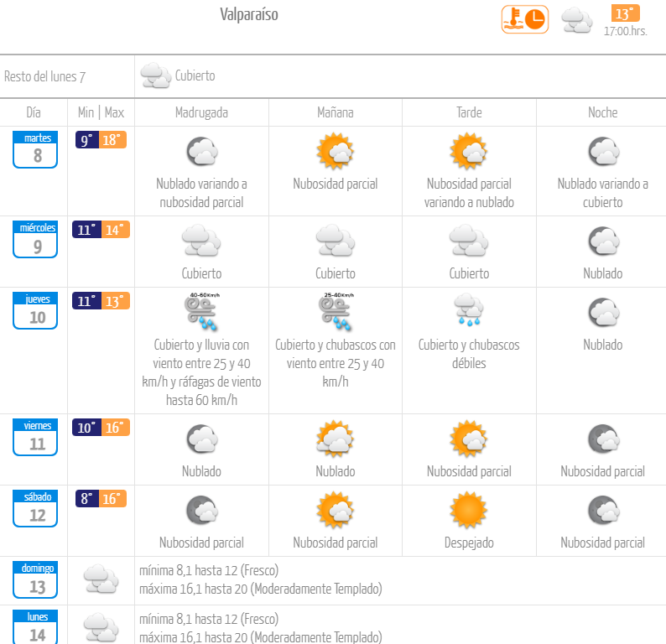Select the miércoles 9 calendar icon
Screen dimensions: 666x644
pyautogui.click(x=35, y=240)
